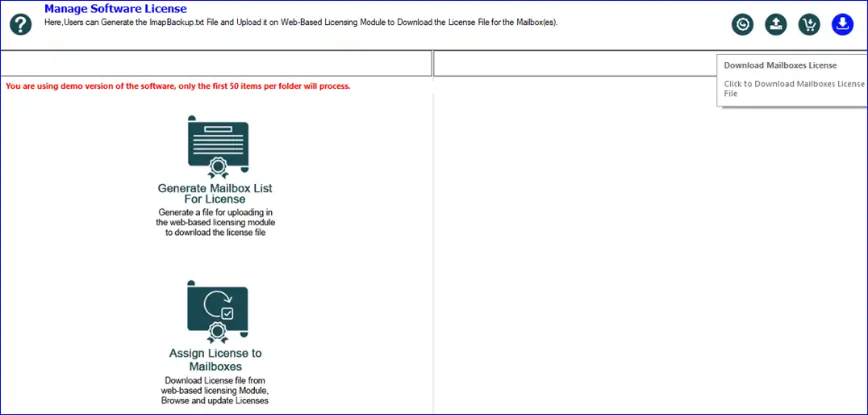868x415 pixels.
Task: Click the red demo version warning message
Action: (178, 86)
